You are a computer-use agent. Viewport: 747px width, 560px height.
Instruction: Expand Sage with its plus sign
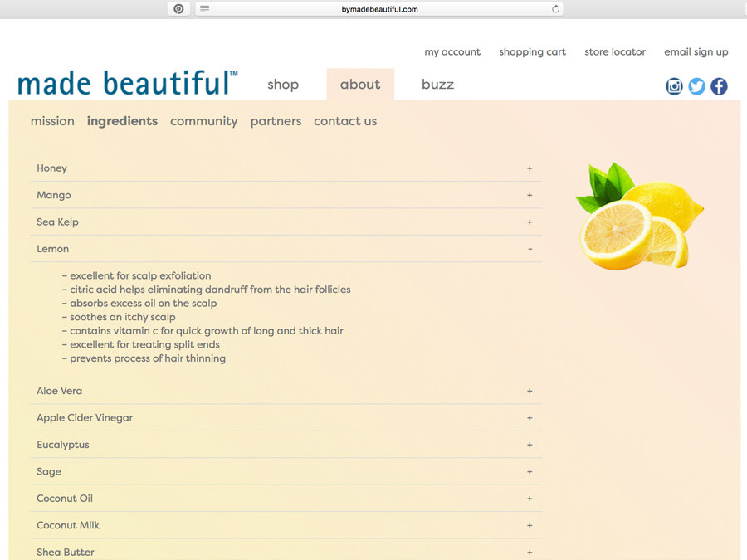[530, 472]
